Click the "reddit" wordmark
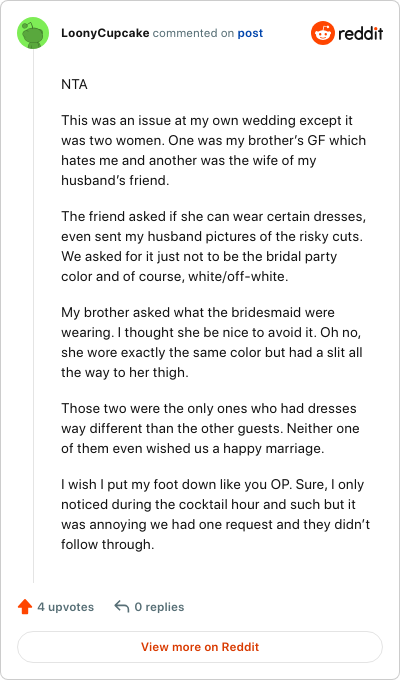This screenshot has width=400, height=680. click(x=361, y=33)
